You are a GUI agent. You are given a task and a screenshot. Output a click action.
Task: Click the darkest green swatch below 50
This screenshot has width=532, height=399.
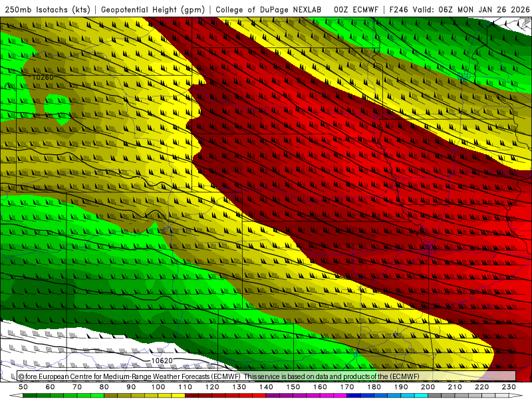tap(30, 396)
